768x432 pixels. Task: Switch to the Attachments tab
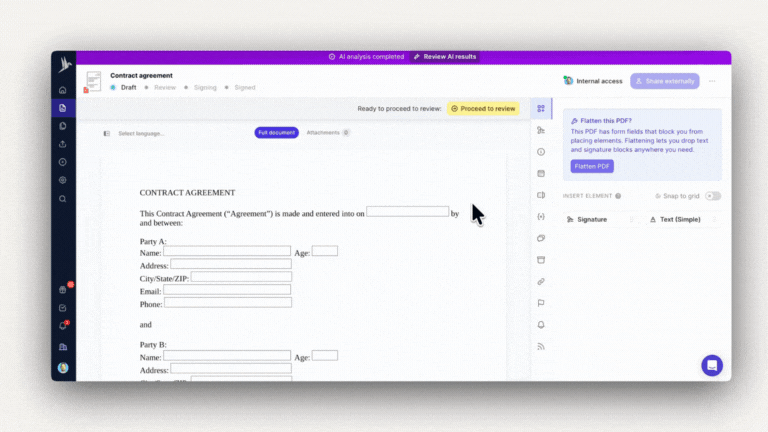point(328,133)
